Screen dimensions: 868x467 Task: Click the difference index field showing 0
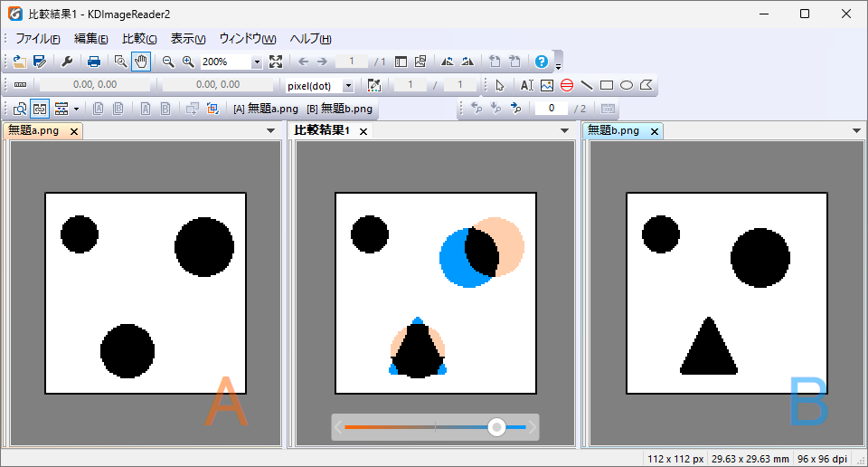(552, 108)
